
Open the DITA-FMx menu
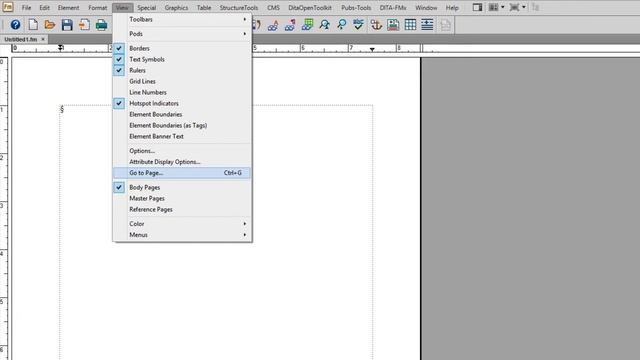pyautogui.click(x=393, y=8)
